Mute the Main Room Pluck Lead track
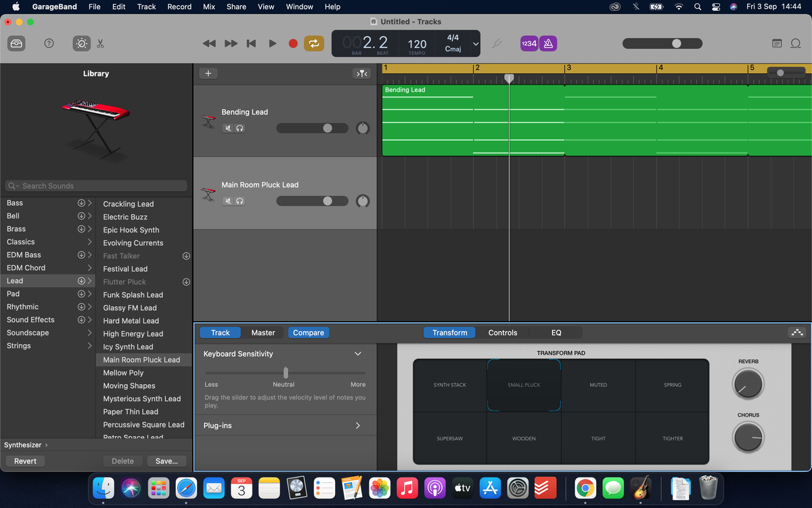 click(x=228, y=201)
